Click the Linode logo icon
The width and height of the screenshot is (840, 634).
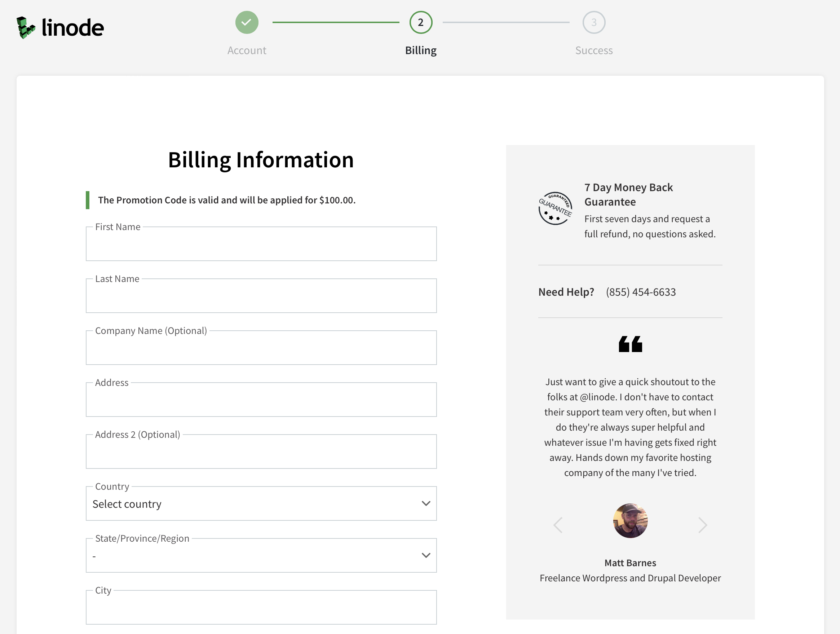pos(26,27)
